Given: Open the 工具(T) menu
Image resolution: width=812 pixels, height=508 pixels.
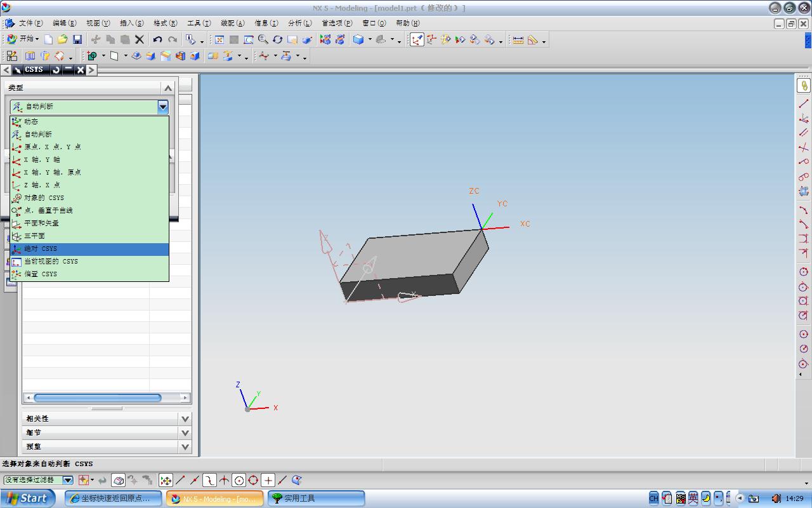Looking at the screenshot, I should pyautogui.click(x=199, y=23).
